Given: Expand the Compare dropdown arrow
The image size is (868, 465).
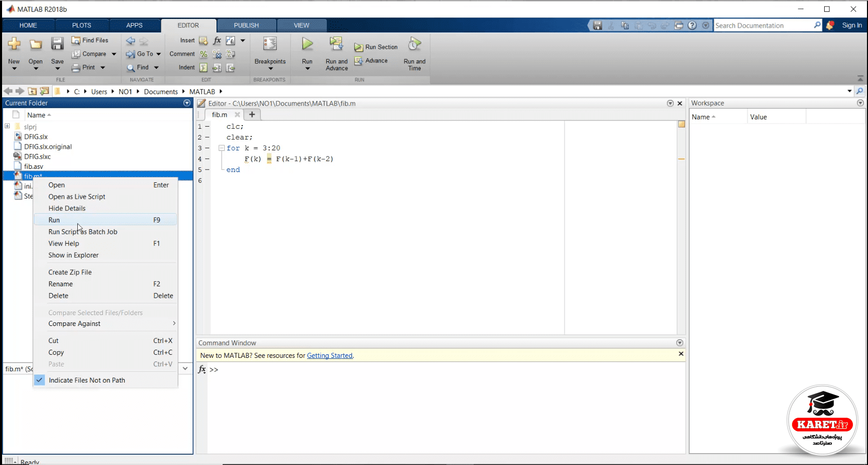Looking at the screenshot, I should pyautogui.click(x=114, y=54).
